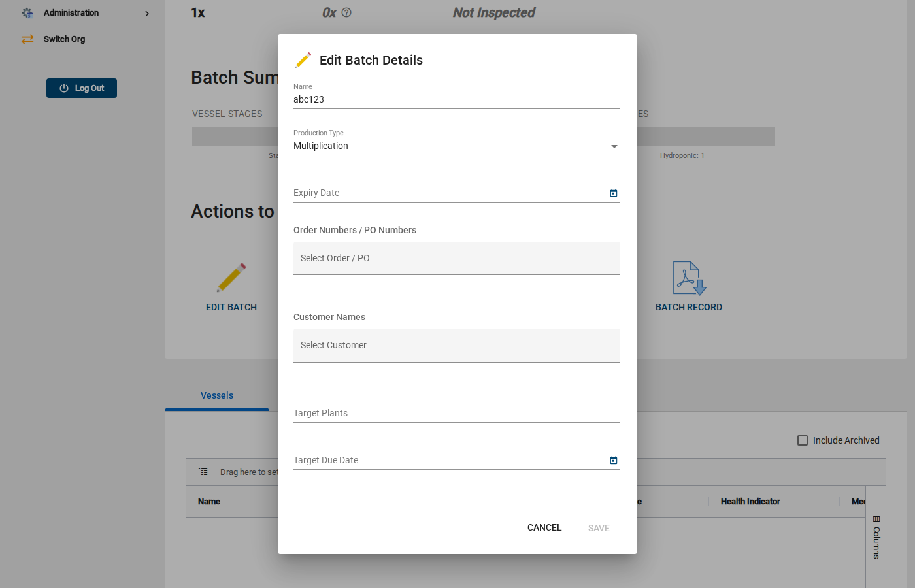Viewport: 915px width, 588px height.
Task: Toggle Include Archived off after checking
Action: 802,440
